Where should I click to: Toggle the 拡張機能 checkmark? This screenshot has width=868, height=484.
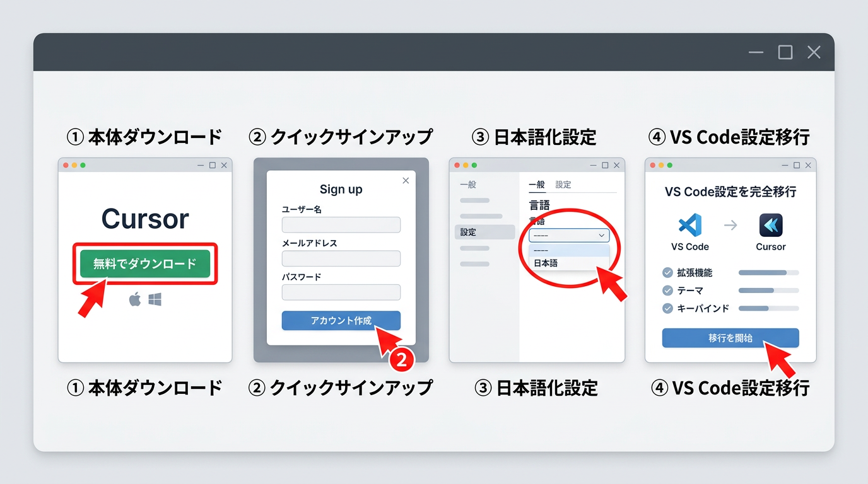click(x=668, y=272)
